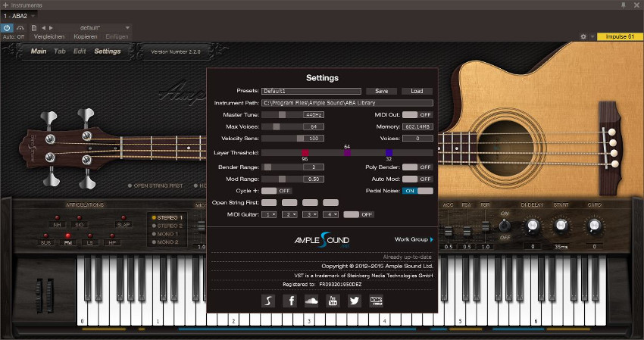
Task: Click the SIO articulation LED
Action: [80, 217]
